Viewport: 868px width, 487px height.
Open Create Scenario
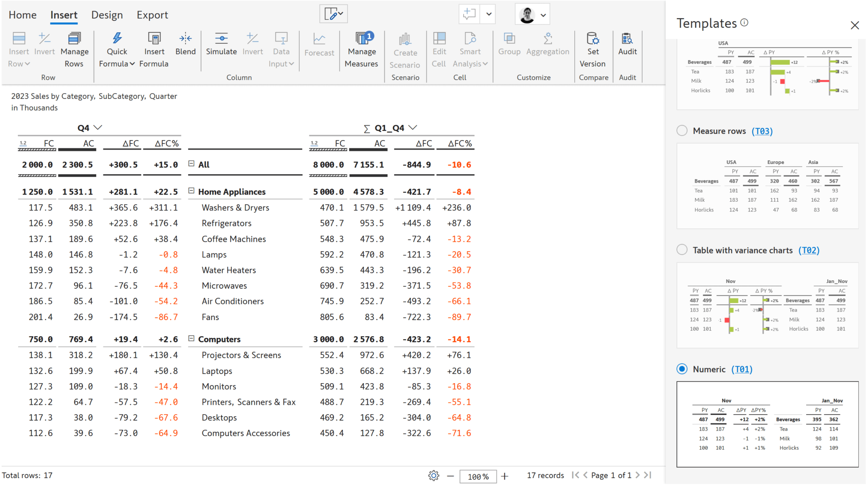pyautogui.click(x=405, y=51)
